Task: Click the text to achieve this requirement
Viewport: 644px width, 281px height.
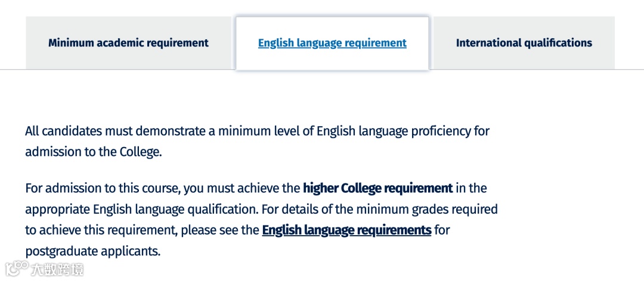Action: point(101,230)
